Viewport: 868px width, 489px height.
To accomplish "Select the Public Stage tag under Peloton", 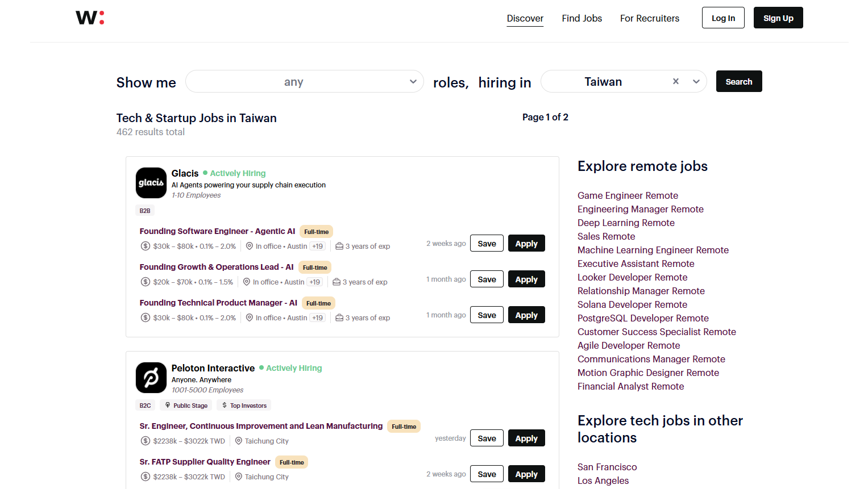I will click(x=186, y=406).
